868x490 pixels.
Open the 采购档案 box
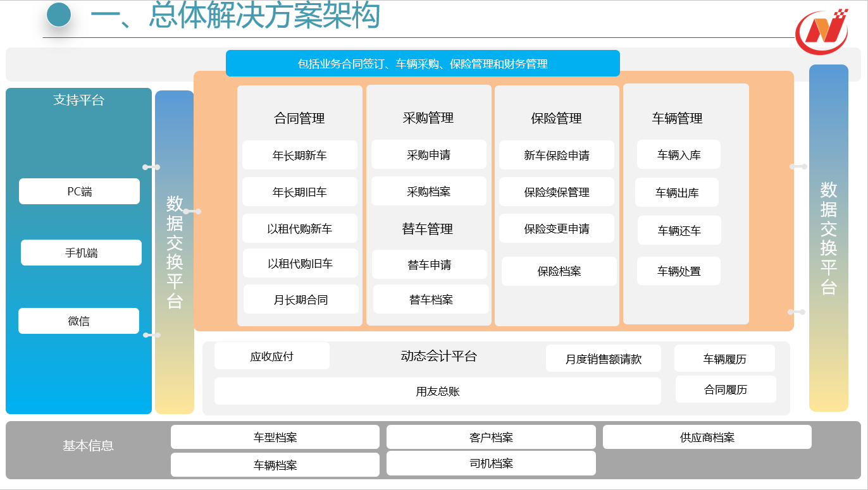point(429,191)
